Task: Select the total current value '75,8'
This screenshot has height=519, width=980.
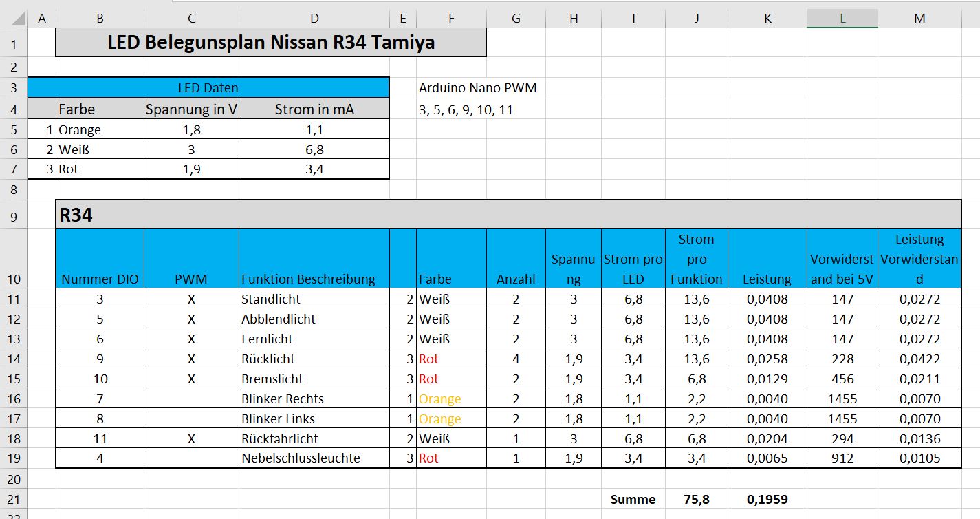Action: pyautogui.click(x=697, y=499)
